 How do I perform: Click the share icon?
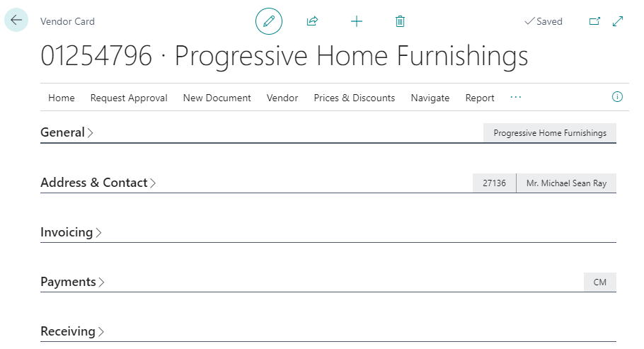point(312,21)
